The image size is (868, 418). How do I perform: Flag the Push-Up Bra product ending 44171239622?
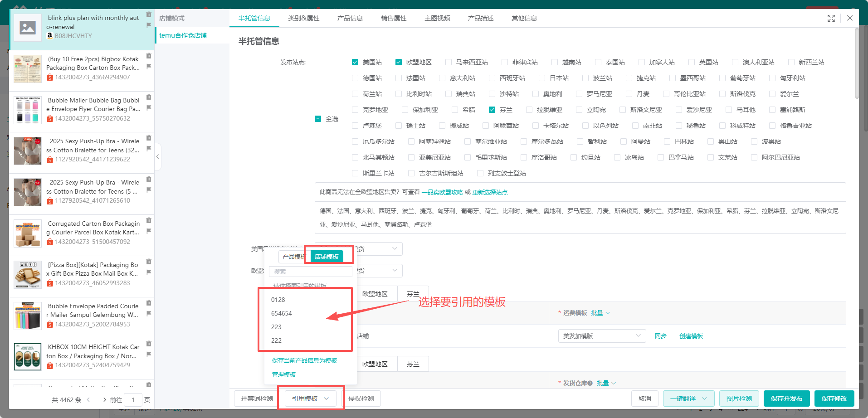pyautogui.click(x=149, y=149)
